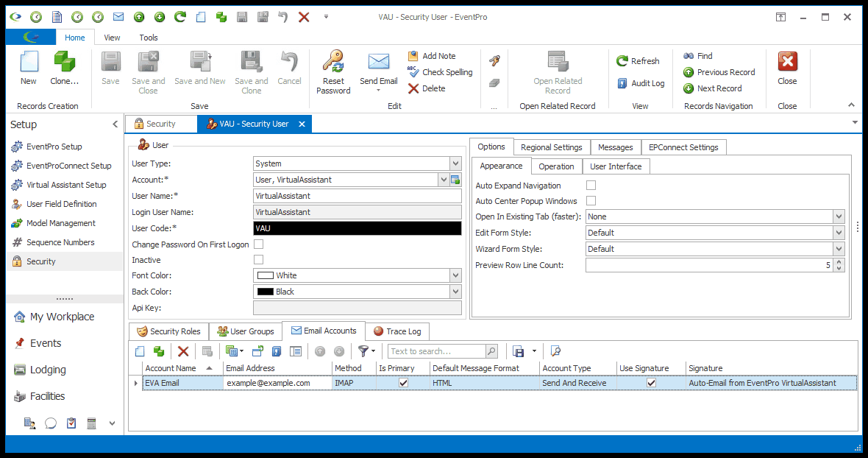
Task: Open the Trace Log tab
Action: (397, 331)
